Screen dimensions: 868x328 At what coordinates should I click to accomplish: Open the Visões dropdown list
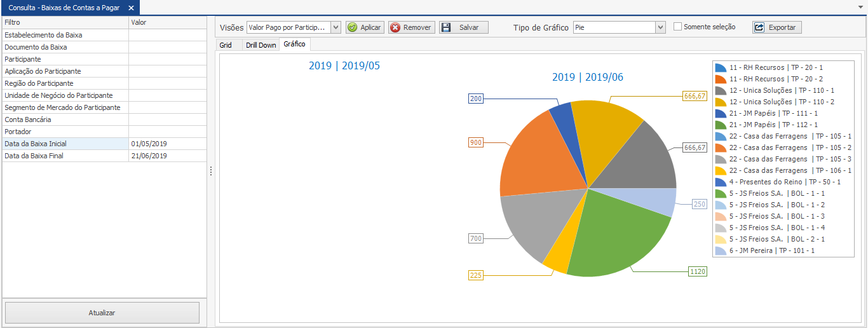336,27
